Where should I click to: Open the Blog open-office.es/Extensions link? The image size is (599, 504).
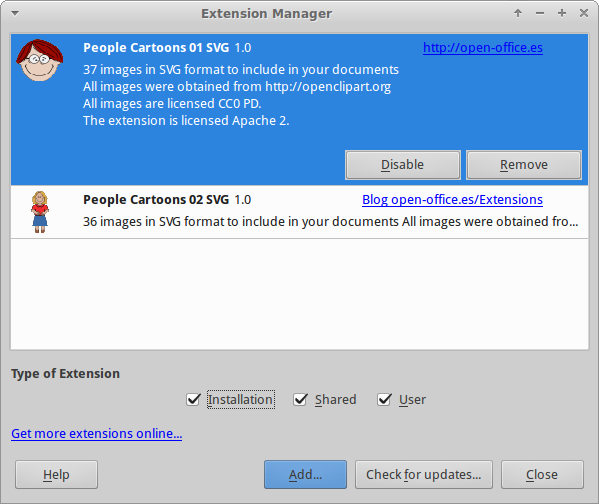(452, 200)
